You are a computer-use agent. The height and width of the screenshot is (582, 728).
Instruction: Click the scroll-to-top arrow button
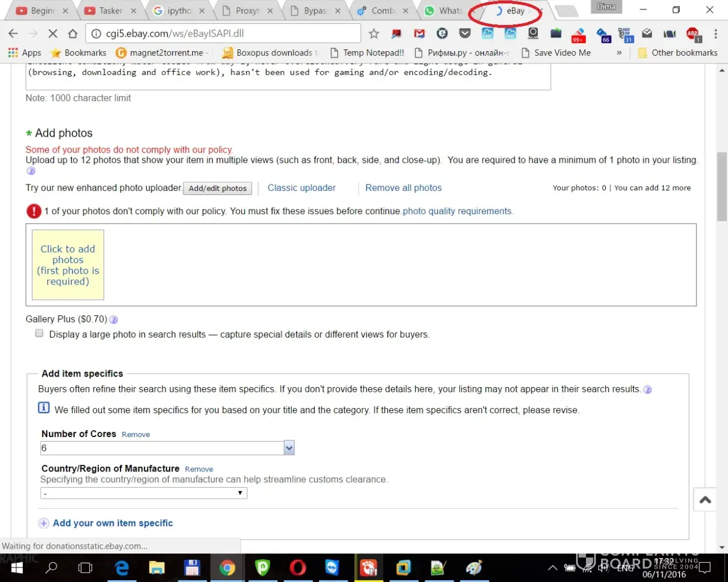pos(705,500)
